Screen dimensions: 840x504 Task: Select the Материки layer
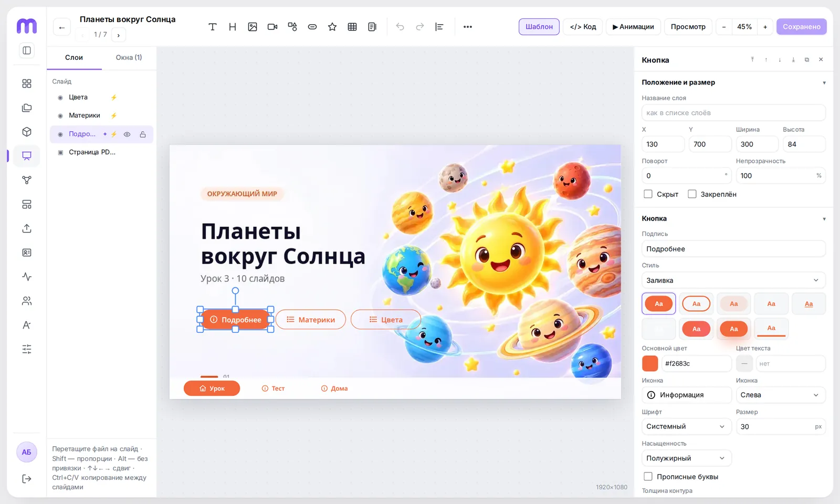point(101,115)
